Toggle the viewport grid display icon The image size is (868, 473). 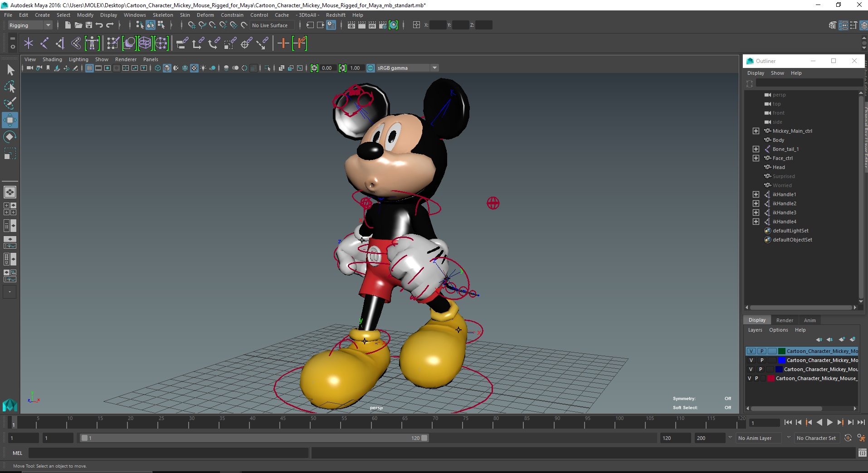89,68
